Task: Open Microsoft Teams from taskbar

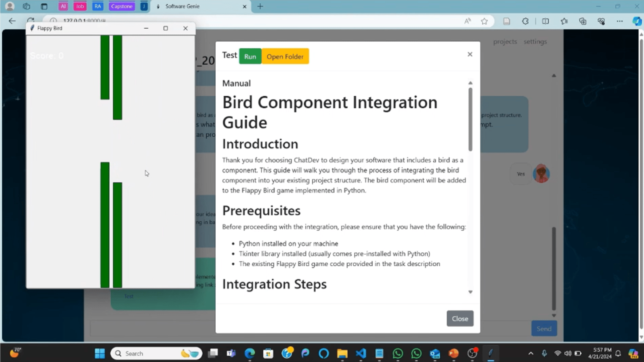Action: tap(231, 353)
